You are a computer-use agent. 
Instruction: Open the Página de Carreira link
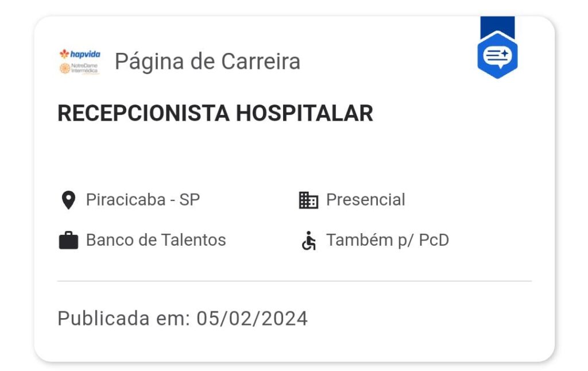[207, 61]
